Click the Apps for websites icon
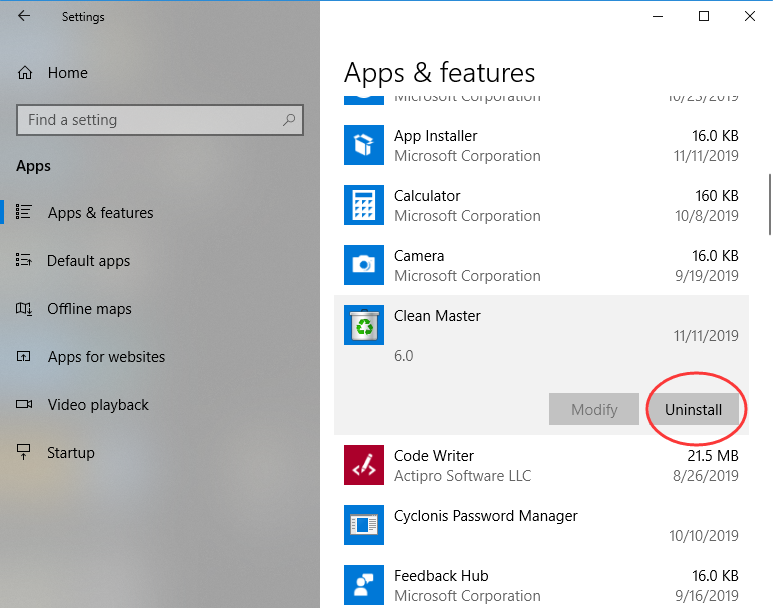The image size is (773, 608). [x=24, y=356]
